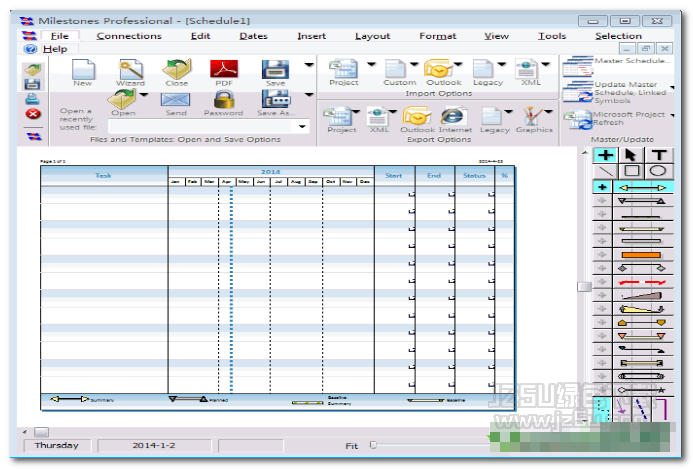Viewport: 693px width, 469px height.
Task: Click Export Options XML icon
Action: (x=377, y=116)
